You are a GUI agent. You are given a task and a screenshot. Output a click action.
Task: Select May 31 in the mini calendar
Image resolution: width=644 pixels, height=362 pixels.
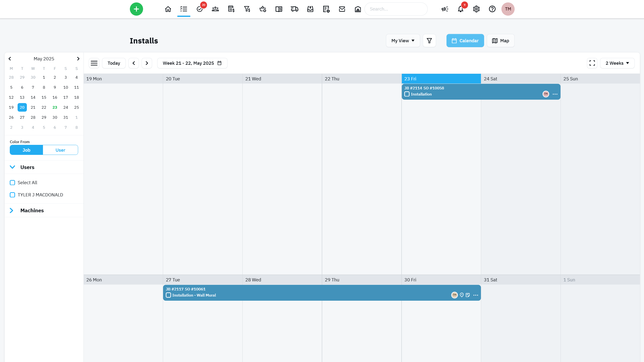tap(65, 117)
